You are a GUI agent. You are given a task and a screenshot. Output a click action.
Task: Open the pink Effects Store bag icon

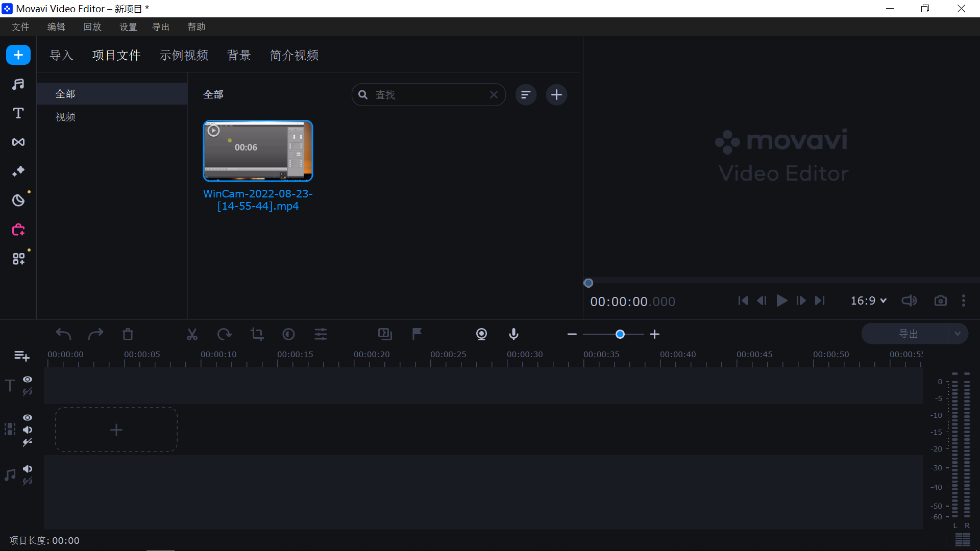coord(18,230)
